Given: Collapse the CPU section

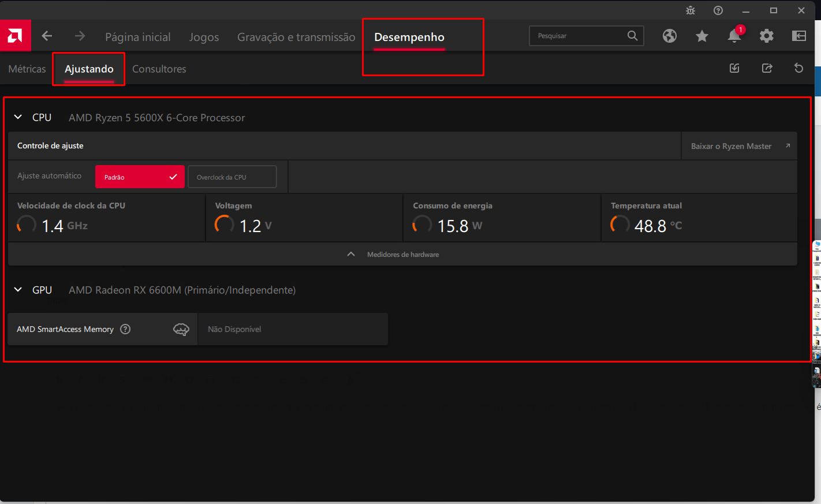Looking at the screenshot, I should 18,117.
